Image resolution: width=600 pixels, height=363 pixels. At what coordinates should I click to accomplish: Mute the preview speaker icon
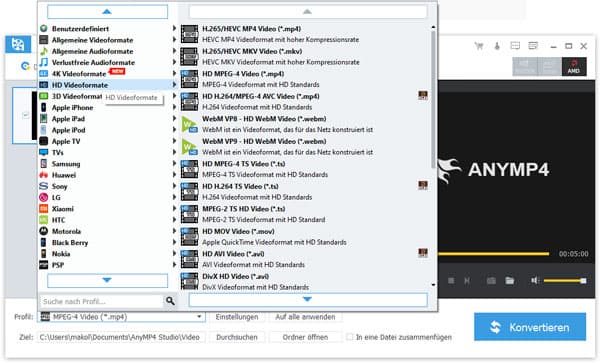535,281
